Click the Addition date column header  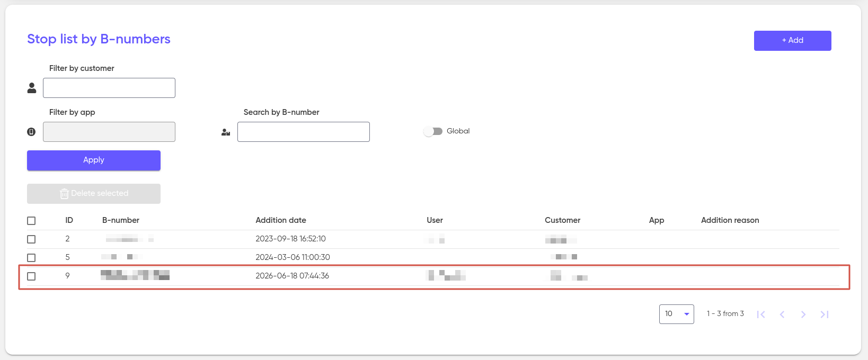pos(281,220)
